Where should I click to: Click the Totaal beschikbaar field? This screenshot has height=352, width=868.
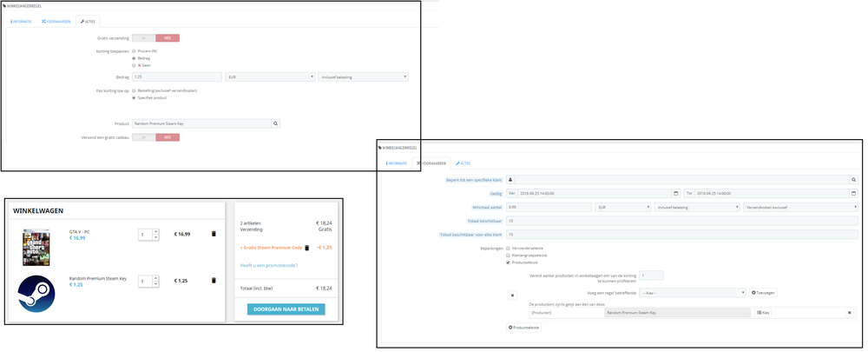[x=682, y=221]
